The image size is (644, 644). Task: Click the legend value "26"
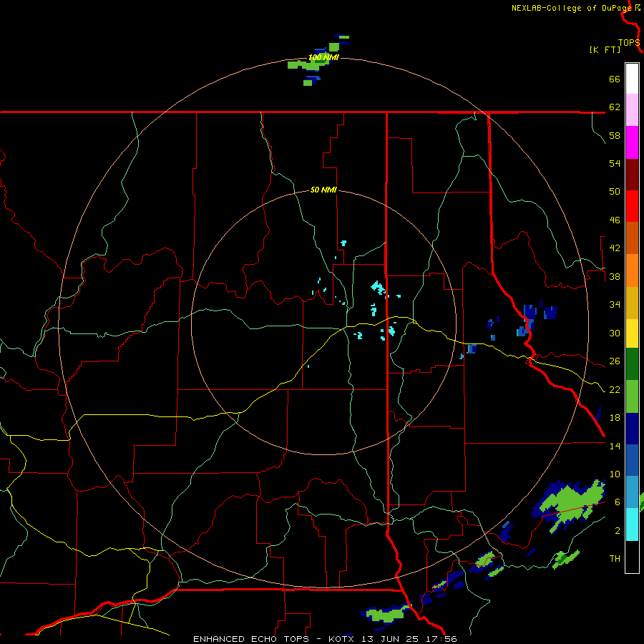(615, 361)
